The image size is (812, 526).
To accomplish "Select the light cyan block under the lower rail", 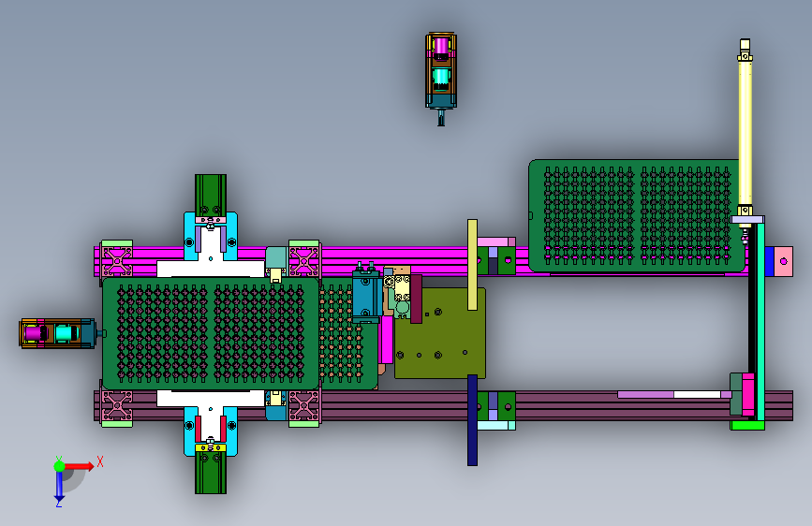I will click(495, 426).
